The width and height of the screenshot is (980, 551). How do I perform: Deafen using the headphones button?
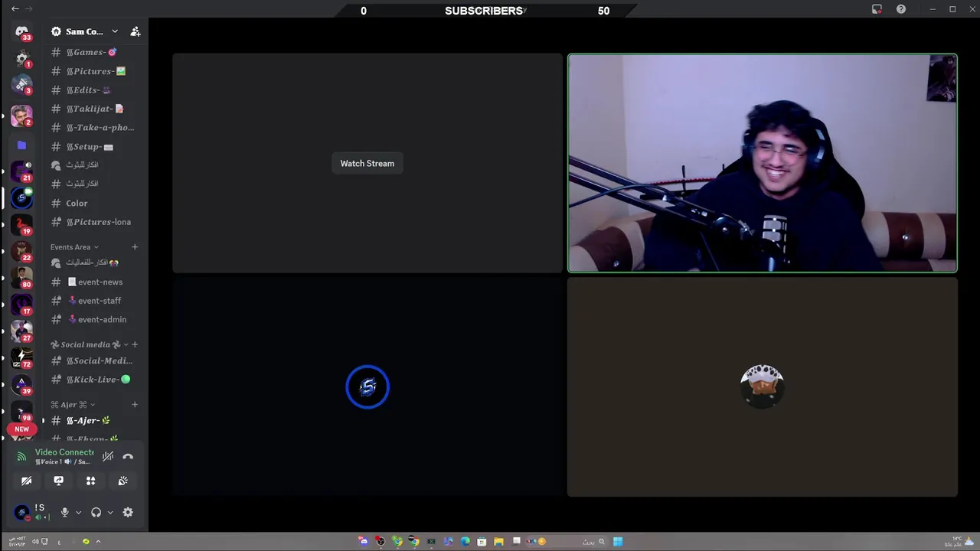tap(96, 513)
